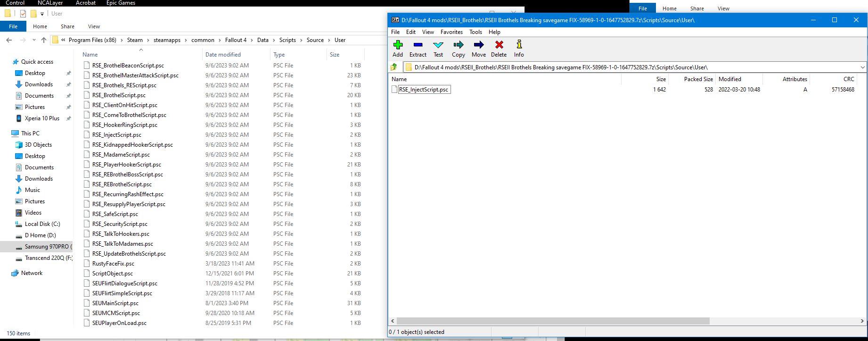
Task: Click the 7-Zip up one level folder icon
Action: tap(394, 67)
